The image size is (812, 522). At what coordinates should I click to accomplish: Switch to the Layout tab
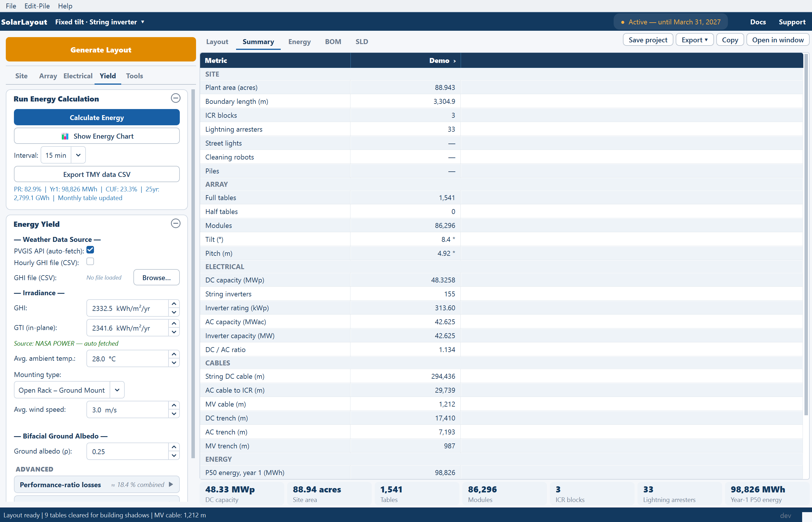(x=217, y=42)
